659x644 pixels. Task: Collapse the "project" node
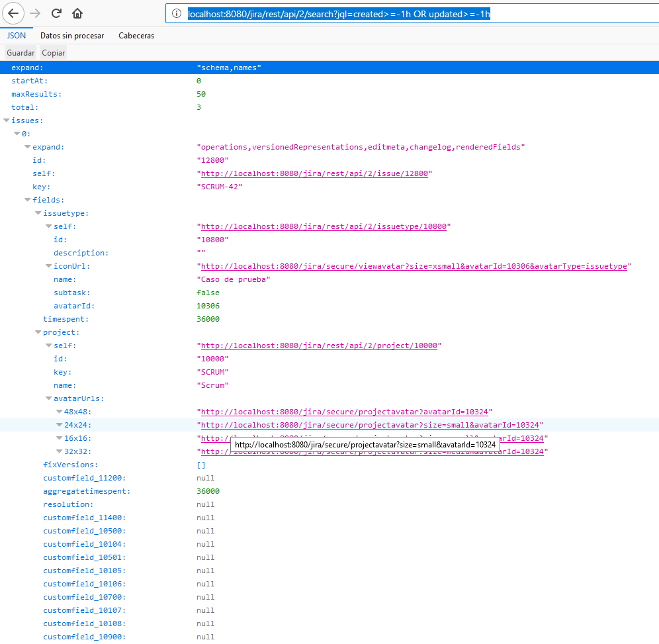(38, 332)
